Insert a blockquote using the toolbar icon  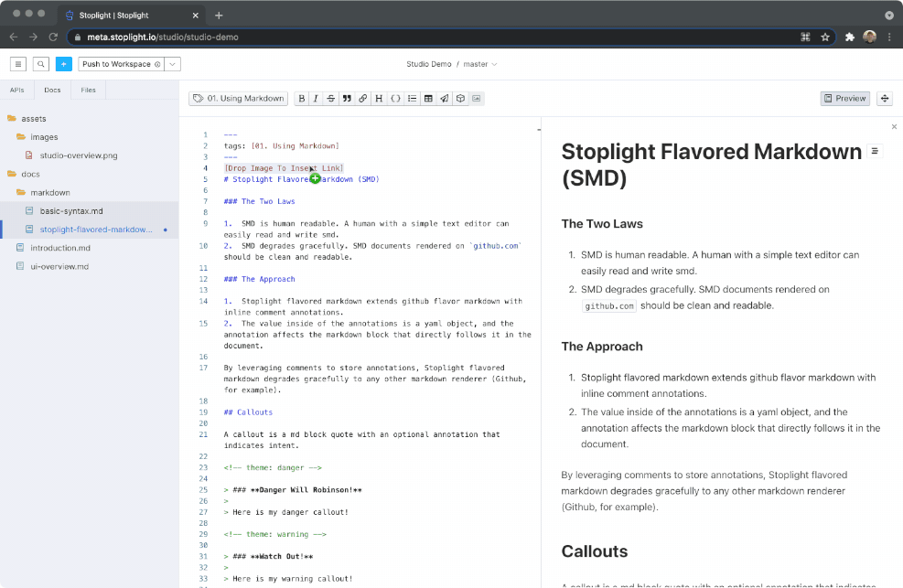346,98
